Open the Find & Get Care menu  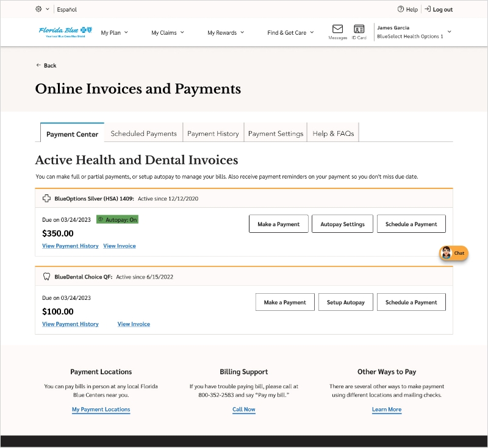click(290, 32)
